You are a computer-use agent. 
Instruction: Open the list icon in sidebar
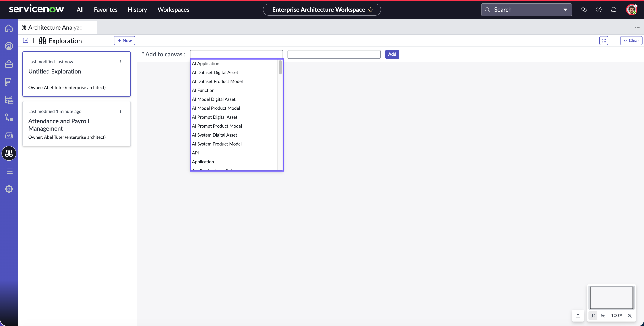point(9,171)
